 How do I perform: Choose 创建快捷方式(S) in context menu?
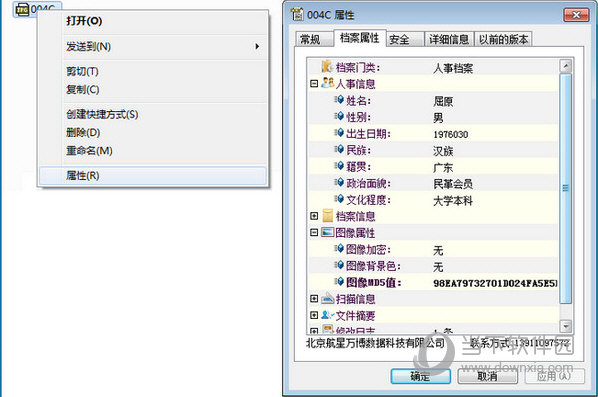153,114
